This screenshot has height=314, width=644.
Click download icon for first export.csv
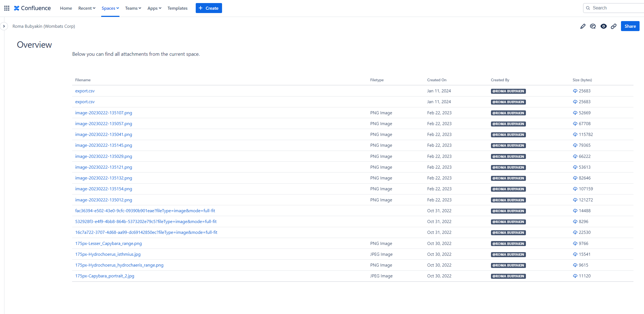[575, 91]
